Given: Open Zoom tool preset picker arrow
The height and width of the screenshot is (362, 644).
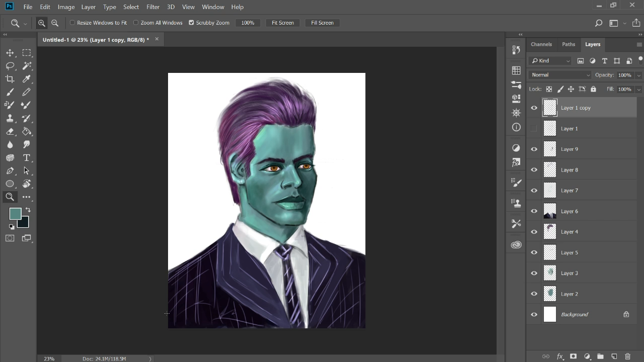Looking at the screenshot, I should [x=25, y=23].
